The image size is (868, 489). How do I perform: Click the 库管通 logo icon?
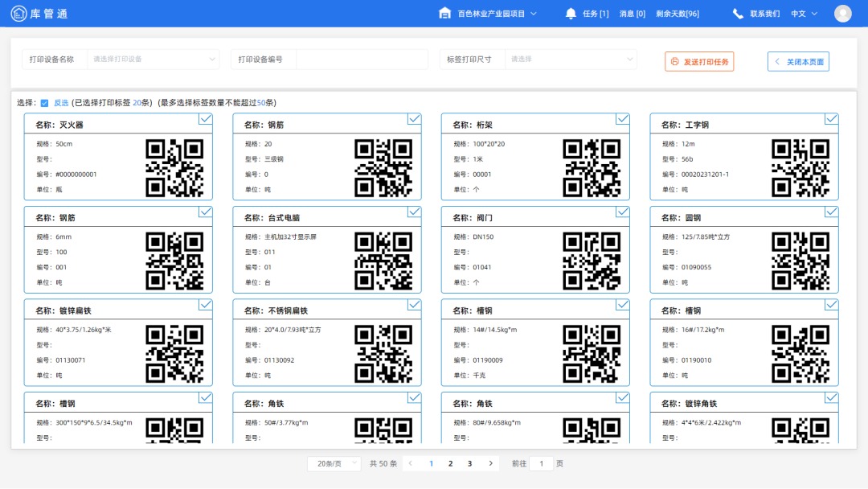pyautogui.click(x=18, y=13)
